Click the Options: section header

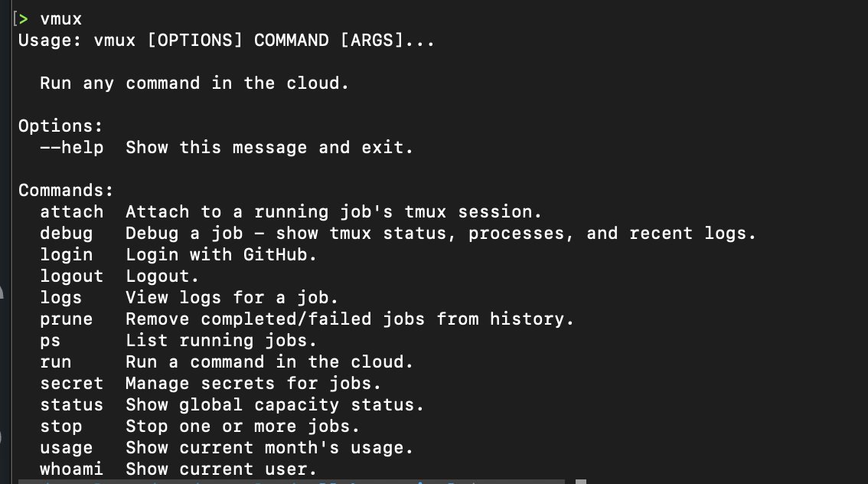click(x=60, y=126)
